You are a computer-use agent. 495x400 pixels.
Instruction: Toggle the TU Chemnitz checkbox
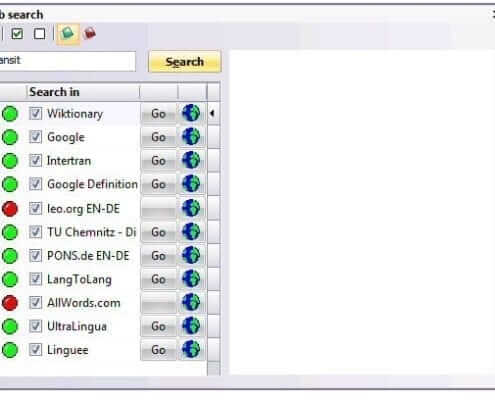point(35,232)
